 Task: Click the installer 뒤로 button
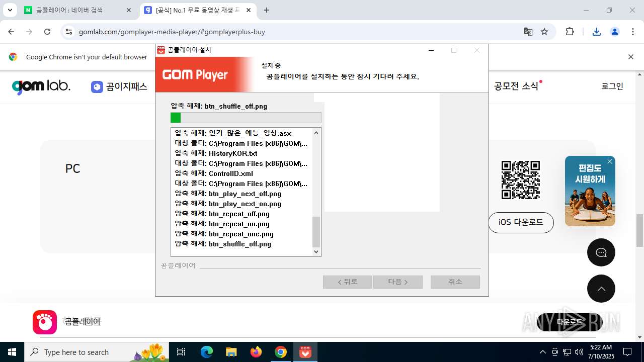(x=348, y=282)
